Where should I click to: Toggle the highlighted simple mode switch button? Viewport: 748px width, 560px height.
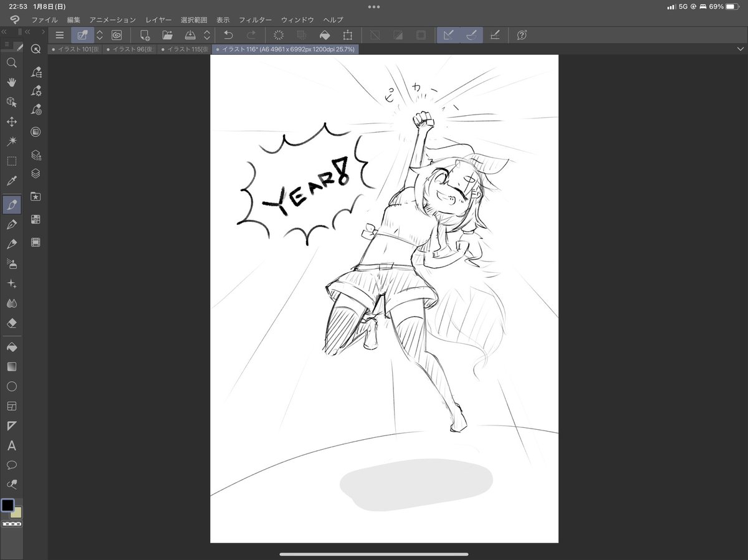[x=82, y=35]
